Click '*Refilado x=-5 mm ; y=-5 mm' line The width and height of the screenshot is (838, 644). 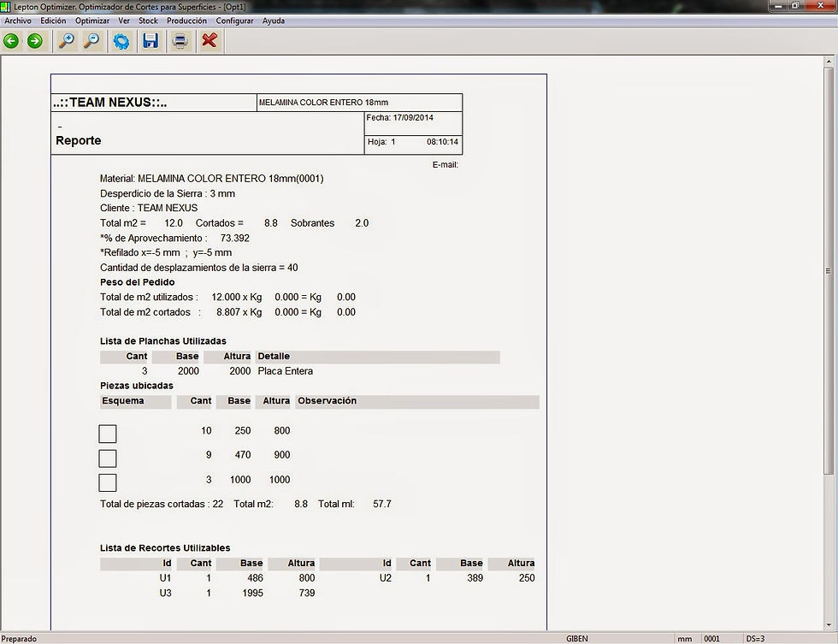click(166, 253)
